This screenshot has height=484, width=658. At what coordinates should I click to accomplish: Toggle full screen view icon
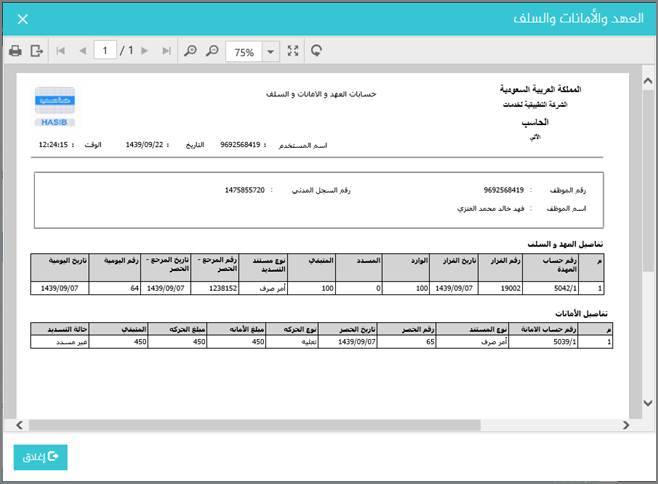coord(293,51)
